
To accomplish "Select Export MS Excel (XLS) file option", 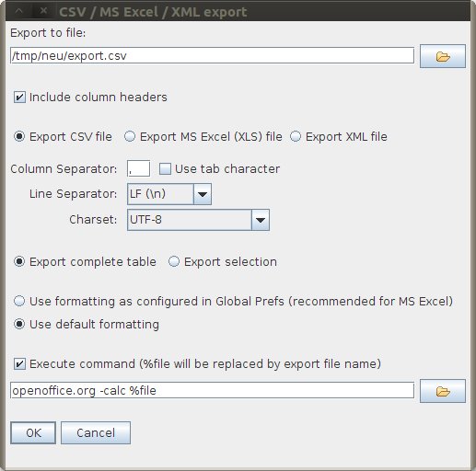I will point(130,136).
